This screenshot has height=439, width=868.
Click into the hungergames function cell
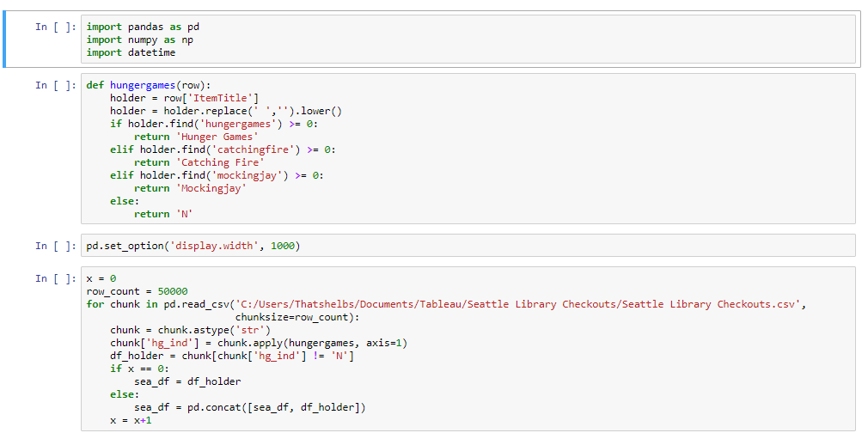pyautogui.click(x=468, y=149)
